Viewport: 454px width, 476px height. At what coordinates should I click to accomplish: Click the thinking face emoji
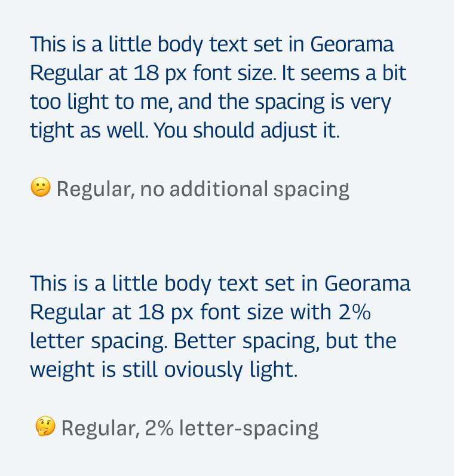45,426
